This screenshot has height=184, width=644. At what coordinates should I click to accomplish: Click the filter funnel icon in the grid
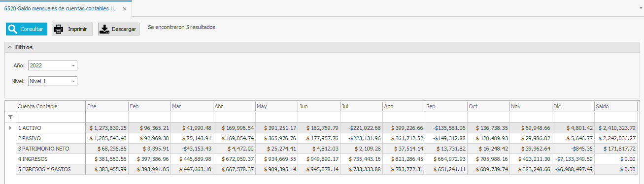click(10, 117)
